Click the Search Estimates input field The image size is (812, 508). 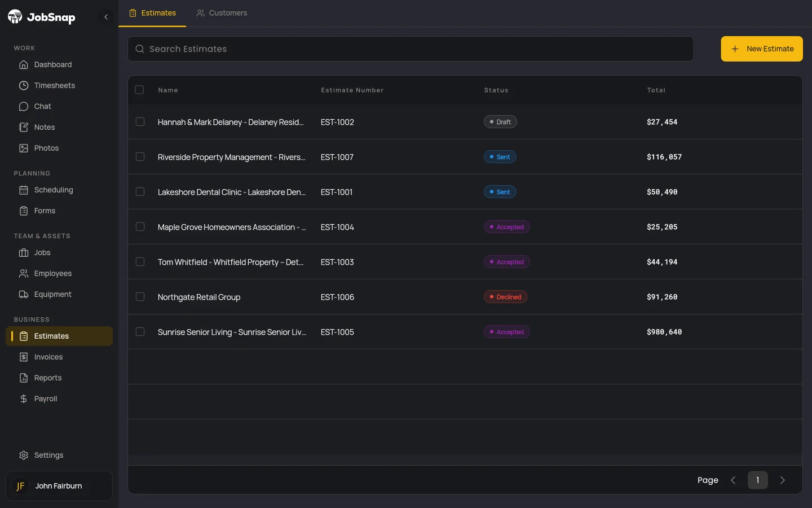click(x=411, y=49)
